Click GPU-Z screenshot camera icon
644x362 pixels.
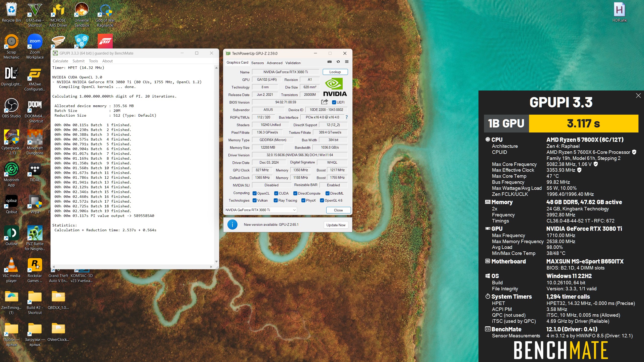point(329,62)
